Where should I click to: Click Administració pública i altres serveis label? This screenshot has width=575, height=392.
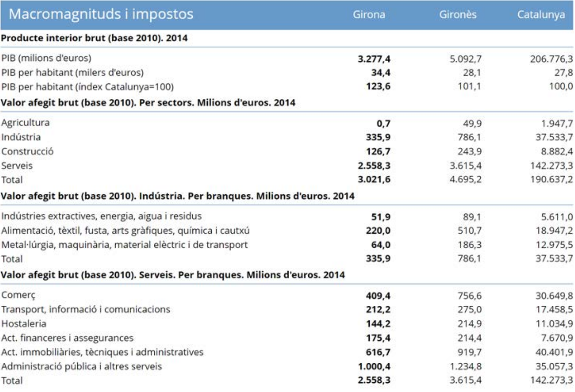[x=81, y=366]
